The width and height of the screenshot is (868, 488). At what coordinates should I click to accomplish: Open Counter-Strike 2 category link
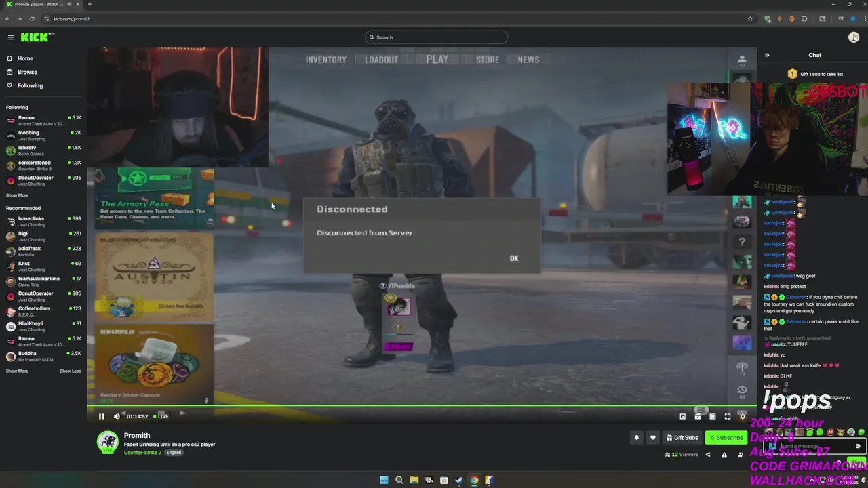point(142,453)
